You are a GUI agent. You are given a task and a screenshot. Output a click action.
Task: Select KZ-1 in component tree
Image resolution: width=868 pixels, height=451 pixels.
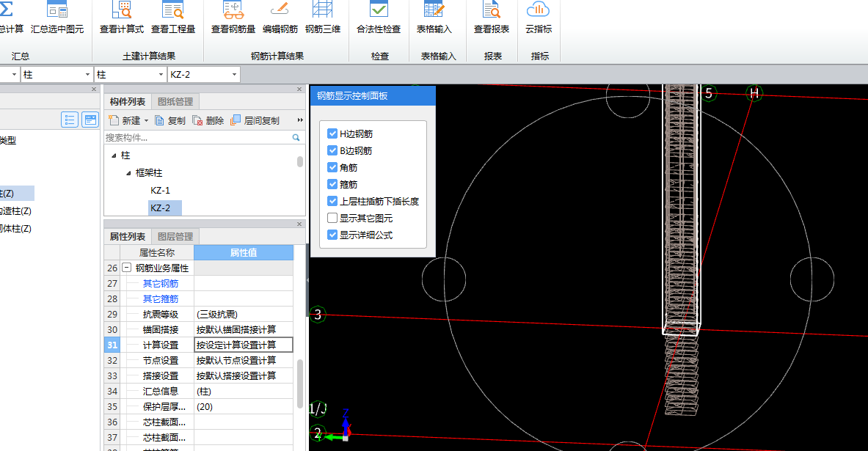[x=160, y=191]
